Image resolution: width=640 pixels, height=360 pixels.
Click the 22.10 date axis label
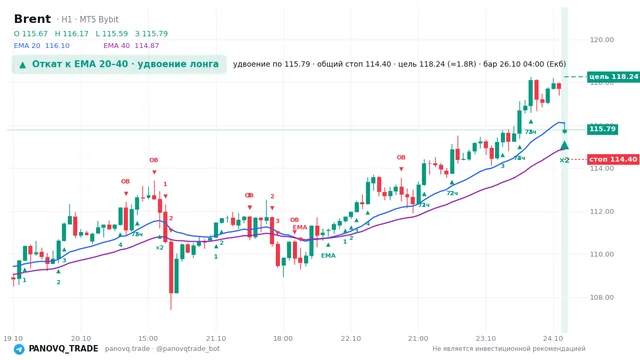(351, 338)
